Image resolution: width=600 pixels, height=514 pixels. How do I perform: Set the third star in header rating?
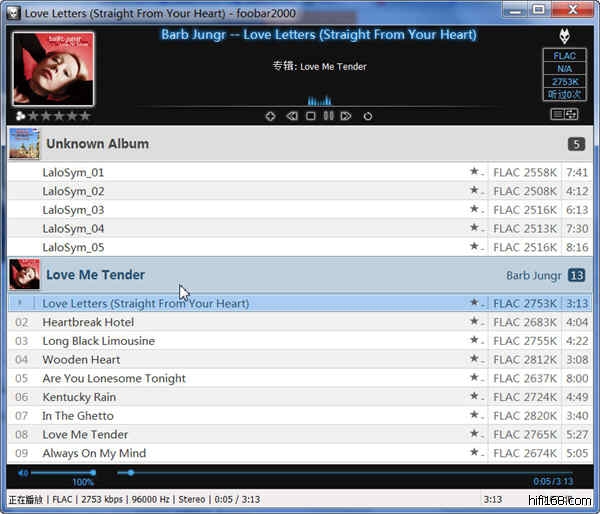point(58,116)
